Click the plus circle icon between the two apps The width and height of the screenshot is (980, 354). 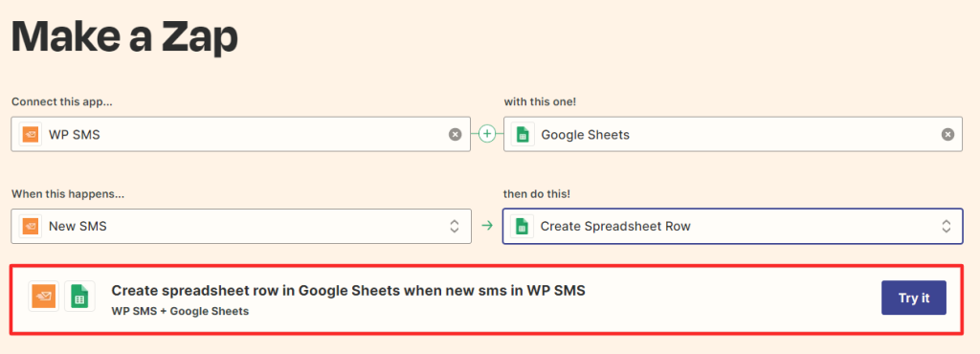[x=487, y=134]
